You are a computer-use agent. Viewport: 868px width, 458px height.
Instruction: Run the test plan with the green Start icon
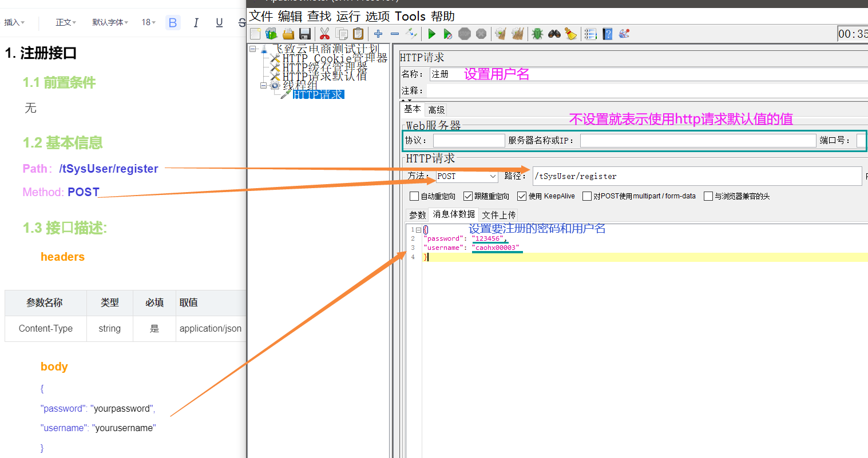pyautogui.click(x=431, y=34)
